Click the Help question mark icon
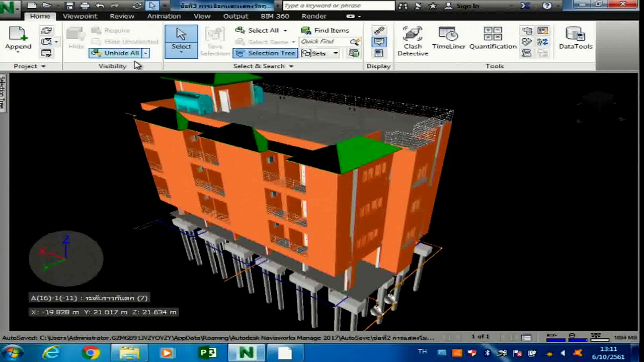The width and height of the screenshot is (644, 362). click(547, 6)
